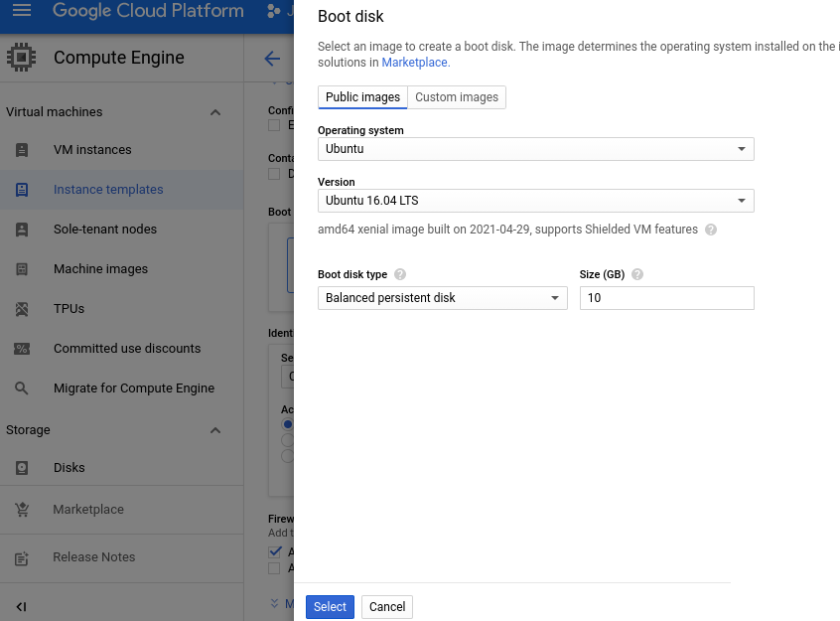Click the Compute Engine heading
The image size is (840, 621).
[x=119, y=58]
